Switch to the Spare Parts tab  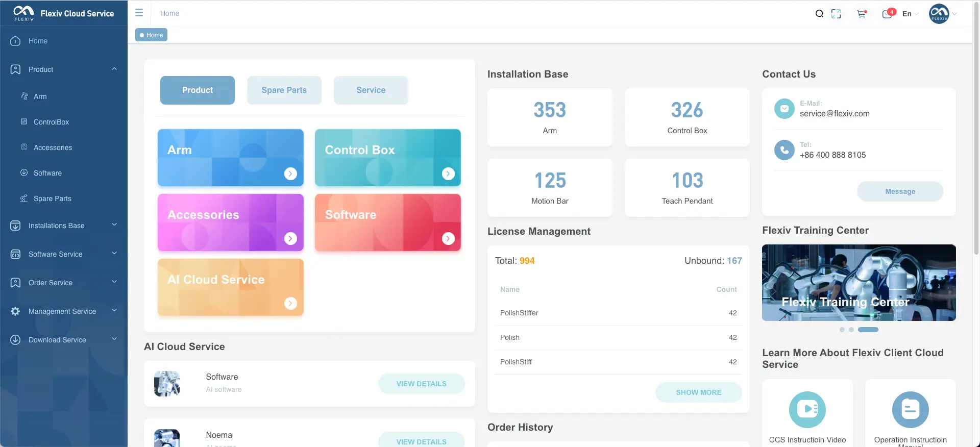[284, 90]
